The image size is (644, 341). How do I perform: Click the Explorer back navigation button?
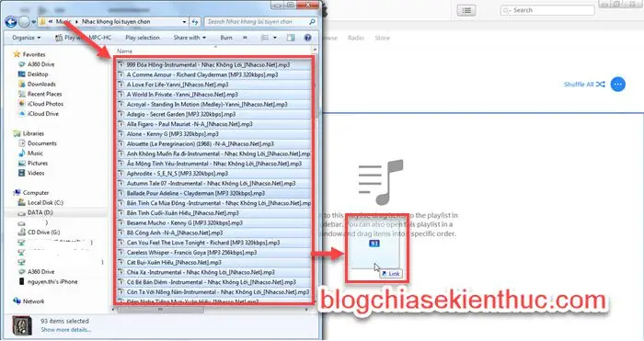(x=11, y=22)
